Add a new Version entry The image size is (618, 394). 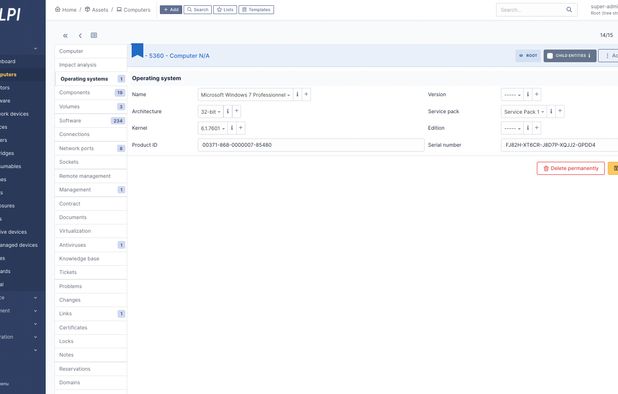[536, 95]
